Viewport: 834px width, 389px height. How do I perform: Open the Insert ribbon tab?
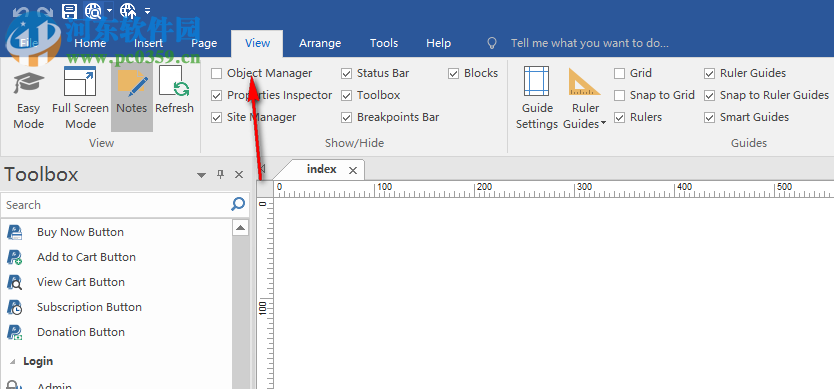(148, 43)
